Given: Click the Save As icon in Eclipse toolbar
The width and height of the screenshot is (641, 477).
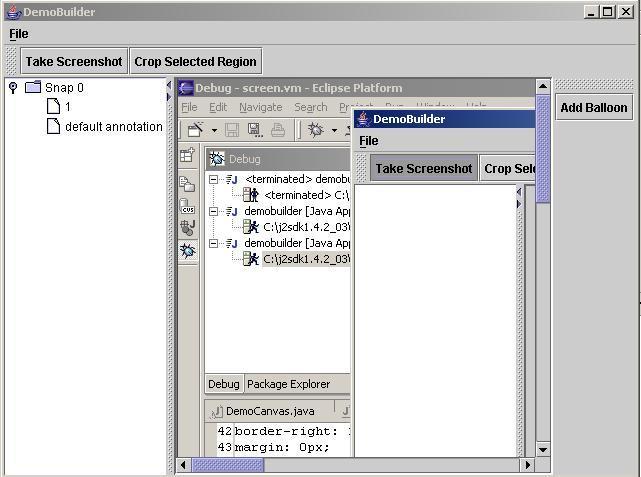Looking at the screenshot, I should click(255, 130).
